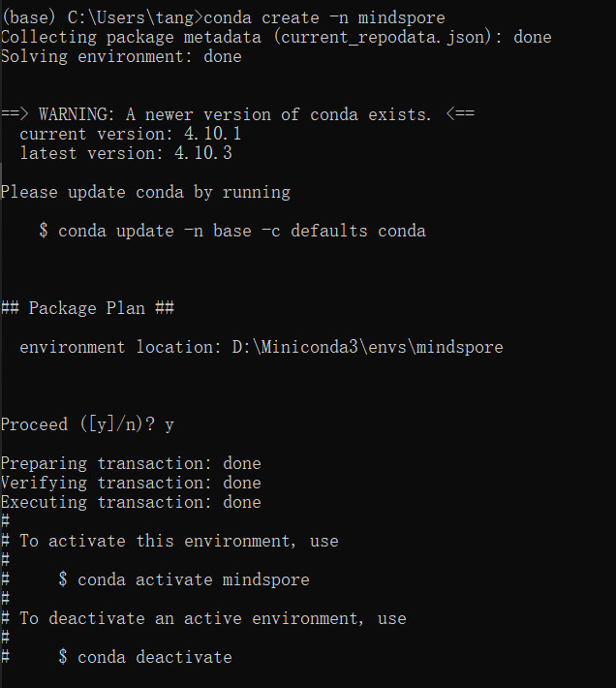This screenshot has height=688, width=616.
Task: Click the 'conda create -n mindspore' command text
Action: [x=324, y=18]
